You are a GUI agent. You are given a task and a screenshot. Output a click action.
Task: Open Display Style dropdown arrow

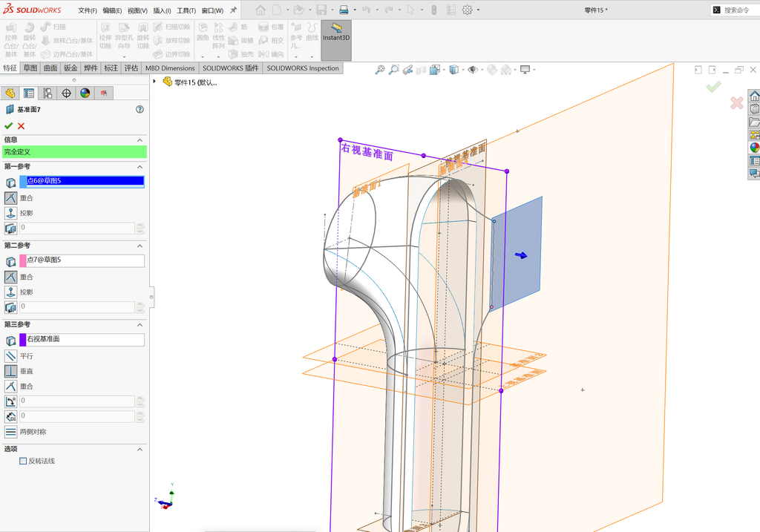pos(463,70)
